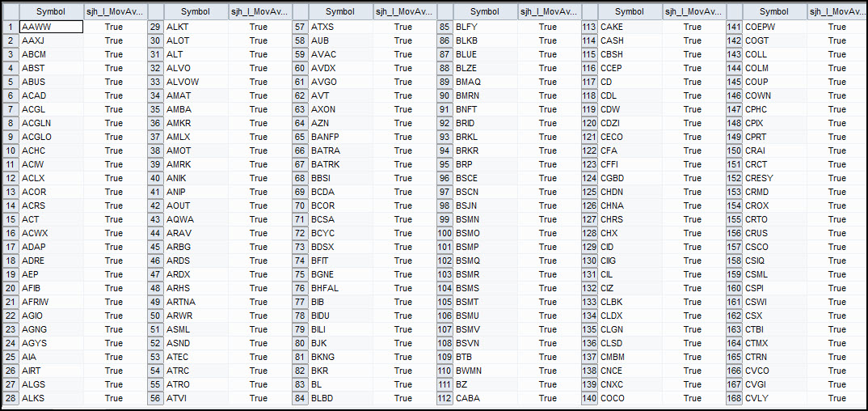Screen dimensions: 868x411
Task: Select the COEPW symbol cell
Action: 775,27
